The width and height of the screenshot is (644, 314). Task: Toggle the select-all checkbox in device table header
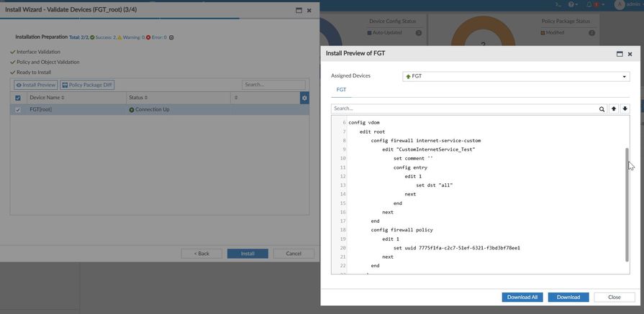click(18, 98)
